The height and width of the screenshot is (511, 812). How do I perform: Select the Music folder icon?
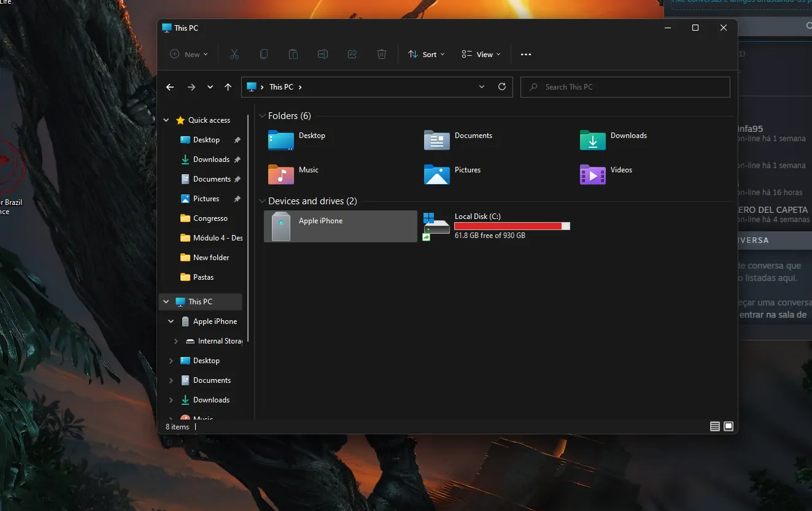(281, 174)
